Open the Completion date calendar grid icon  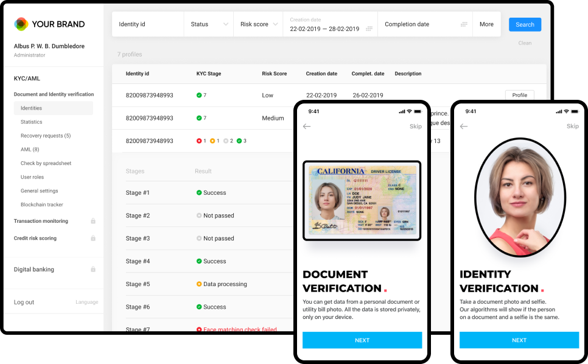pos(464,24)
